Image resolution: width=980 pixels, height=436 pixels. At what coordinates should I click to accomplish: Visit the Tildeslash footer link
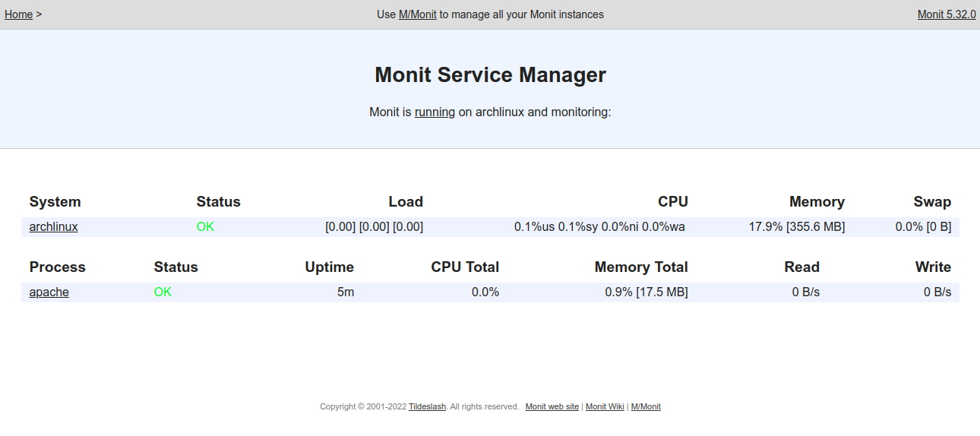[x=428, y=406]
